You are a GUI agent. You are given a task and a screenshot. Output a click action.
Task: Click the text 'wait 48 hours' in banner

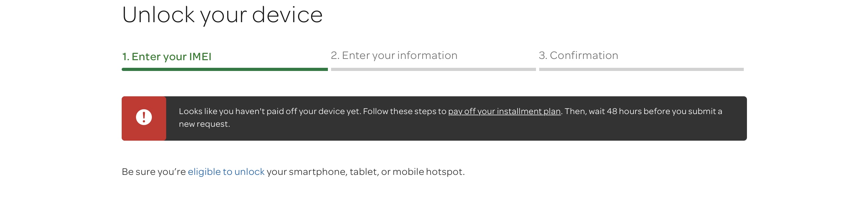click(x=615, y=111)
